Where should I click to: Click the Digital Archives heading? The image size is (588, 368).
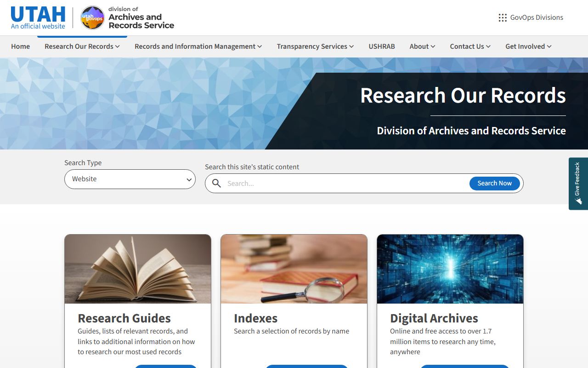point(434,318)
